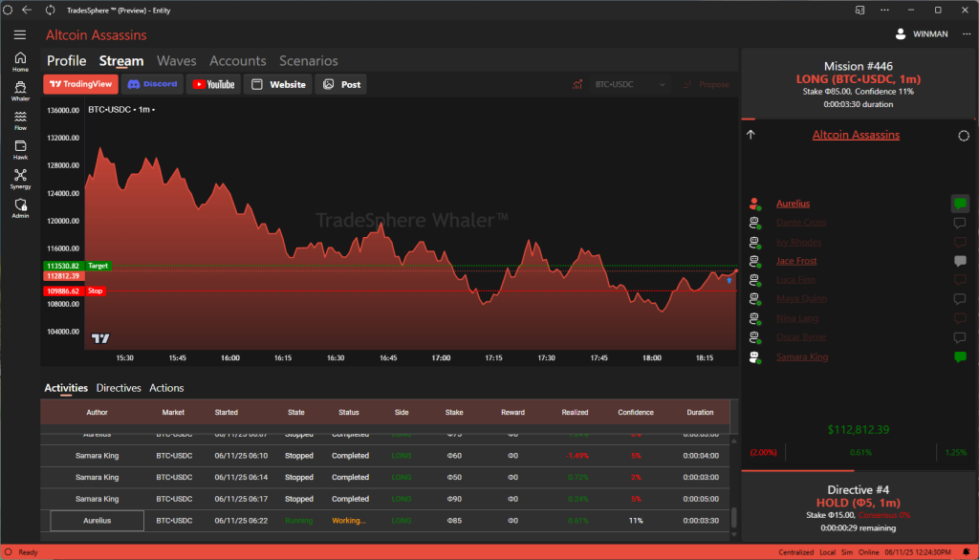Open the Synergy sidebar icon
The height and width of the screenshot is (560, 979).
[x=20, y=178]
